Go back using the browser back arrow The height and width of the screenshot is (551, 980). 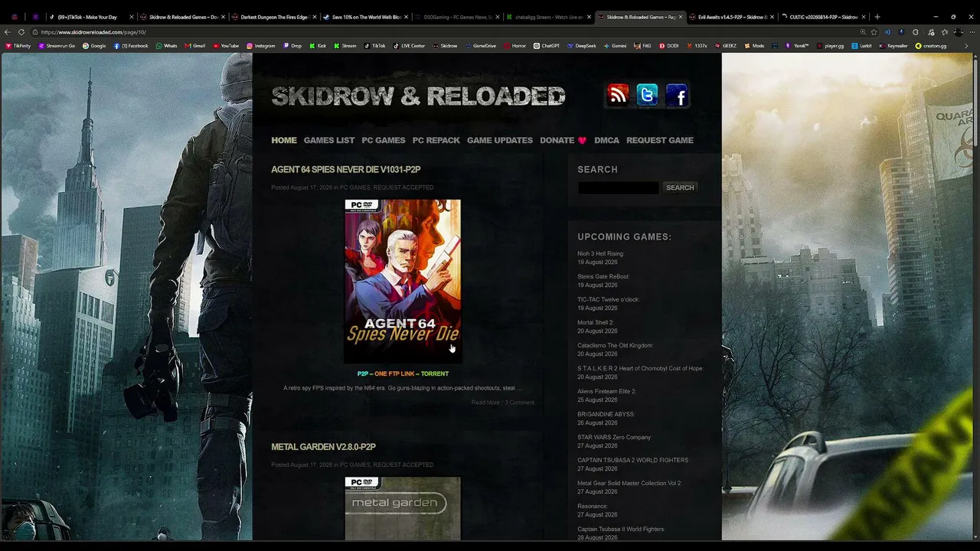coord(8,32)
